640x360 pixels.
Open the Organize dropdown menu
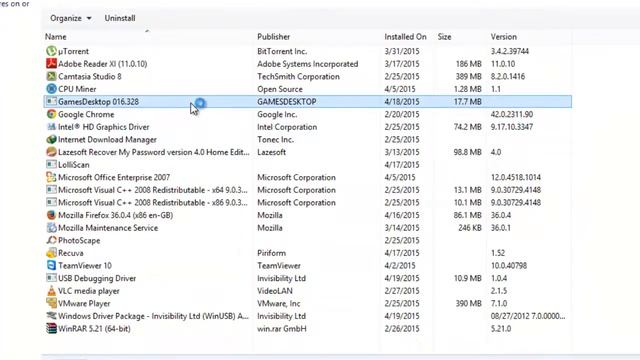point(71,18)
